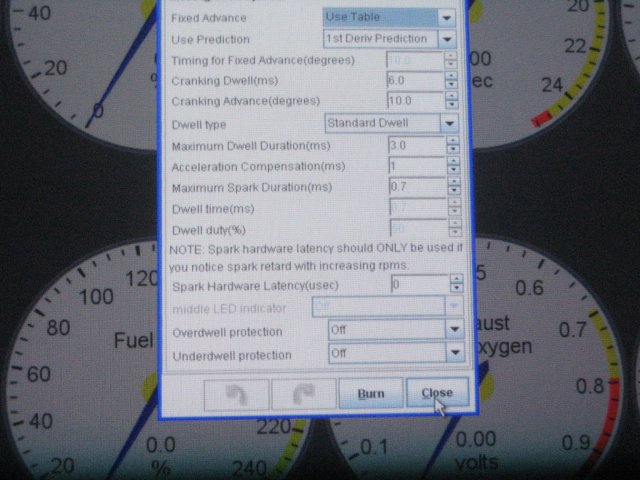The image size is (640, 480).
Task: Expand the Use Prediction dropdown
Action: pos(389,39)
